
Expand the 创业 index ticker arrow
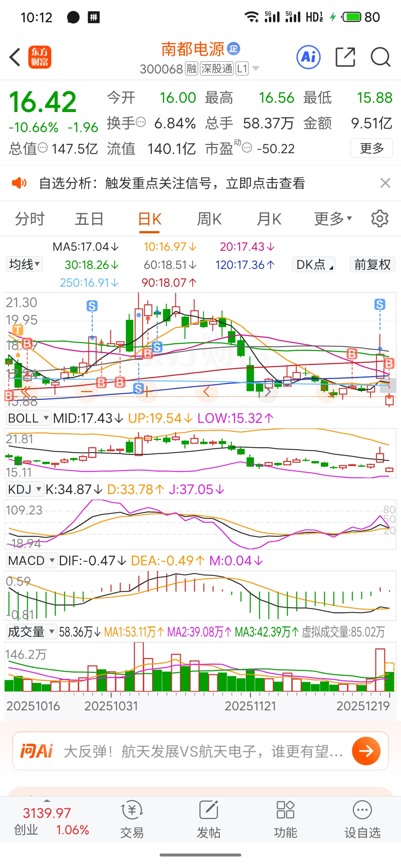pyautogui.click(x=47, y=801)
